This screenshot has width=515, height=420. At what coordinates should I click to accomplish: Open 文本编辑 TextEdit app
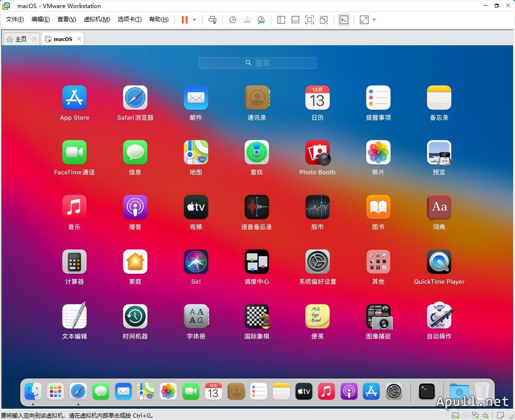point(74,316)
